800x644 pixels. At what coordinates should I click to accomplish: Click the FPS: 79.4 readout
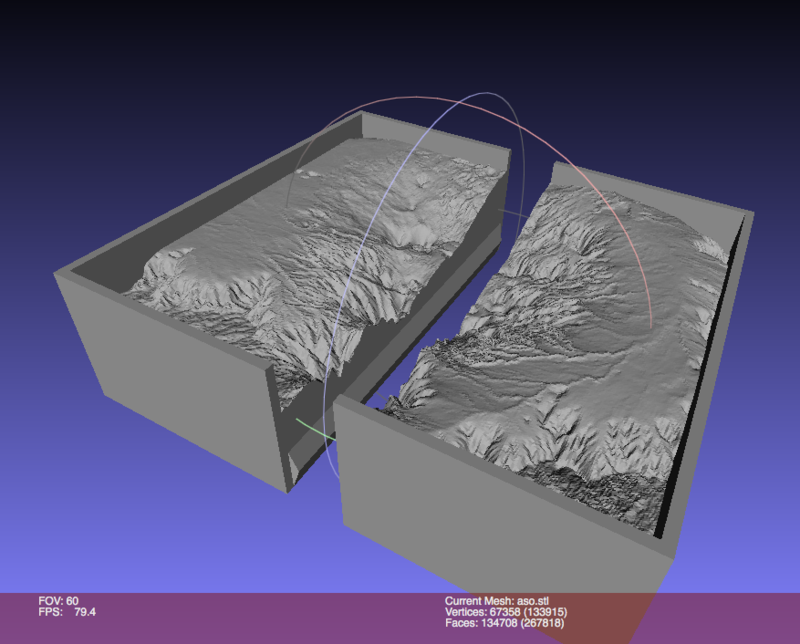click(67, 612)
